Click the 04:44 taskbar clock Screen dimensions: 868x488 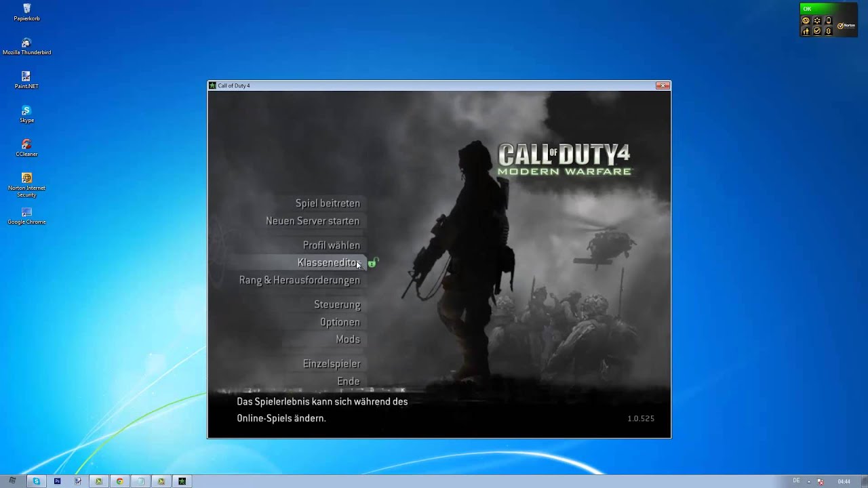coord(844,482)
